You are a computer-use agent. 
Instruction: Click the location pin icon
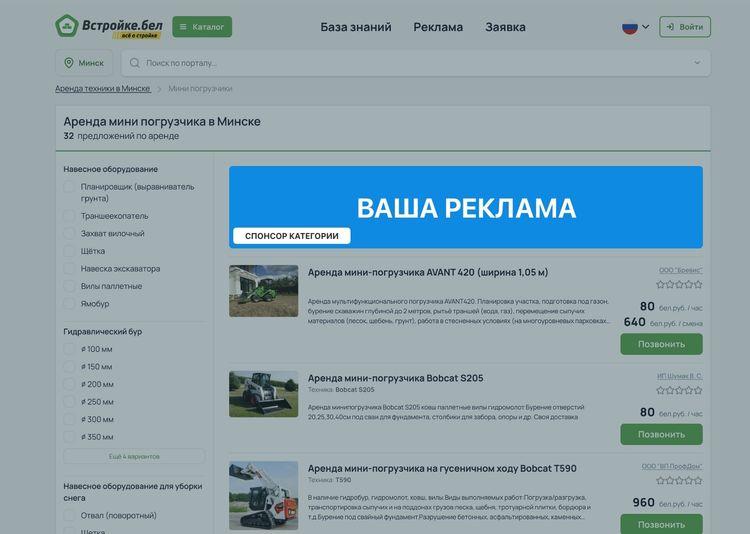(69, 63)
